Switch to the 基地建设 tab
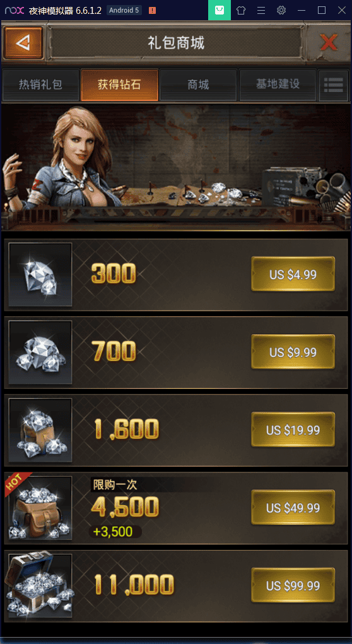 (x=278, y=85)
